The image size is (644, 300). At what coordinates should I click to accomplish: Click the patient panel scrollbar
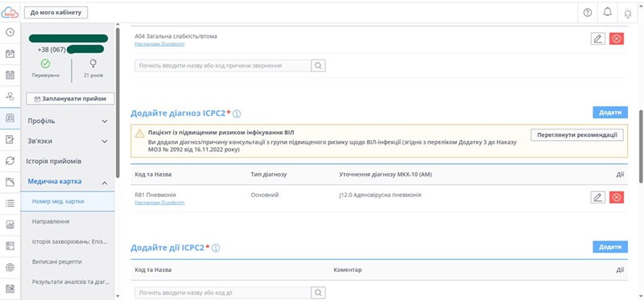(x=118, y=103)
